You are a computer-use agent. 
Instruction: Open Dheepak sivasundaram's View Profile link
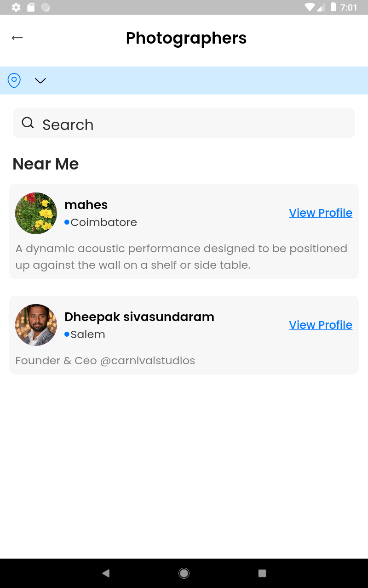tap(320, 325)
